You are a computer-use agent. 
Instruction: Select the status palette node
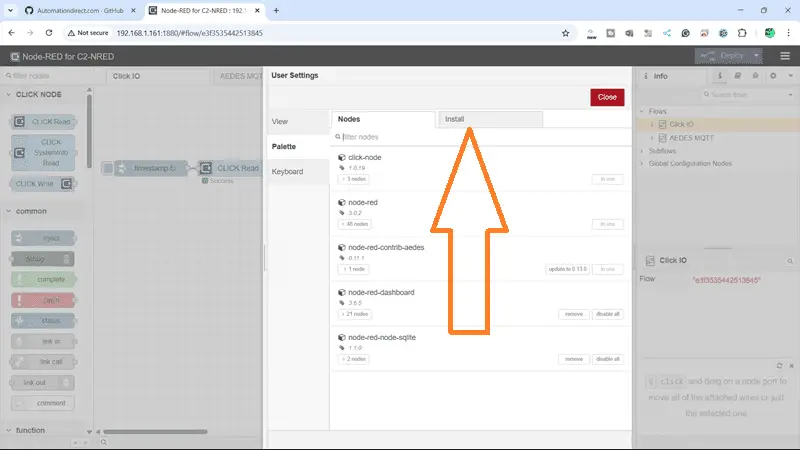43,320
